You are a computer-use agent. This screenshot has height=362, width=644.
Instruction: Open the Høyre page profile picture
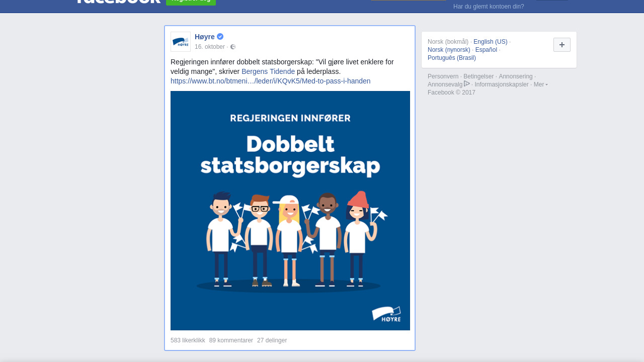point(181,42)
